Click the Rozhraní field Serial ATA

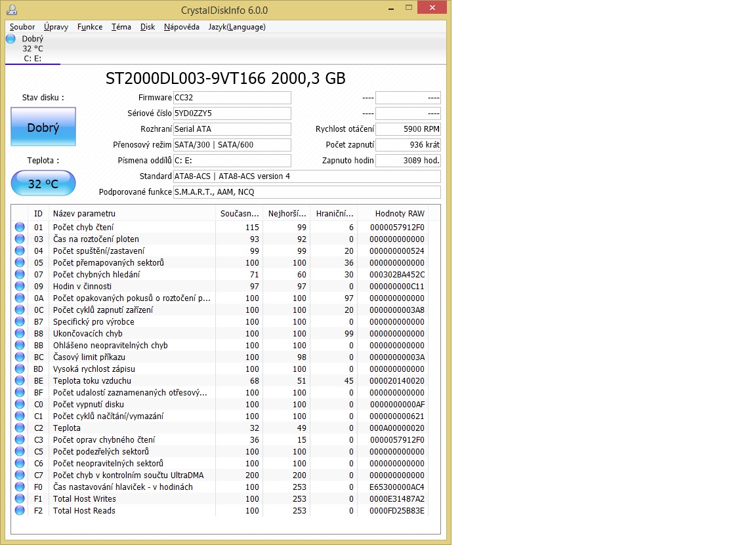[232, 129]
